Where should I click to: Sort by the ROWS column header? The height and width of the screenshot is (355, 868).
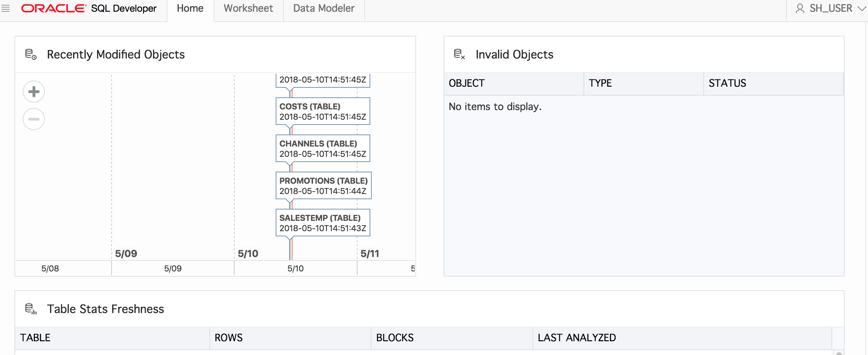(x=229, y=338)
